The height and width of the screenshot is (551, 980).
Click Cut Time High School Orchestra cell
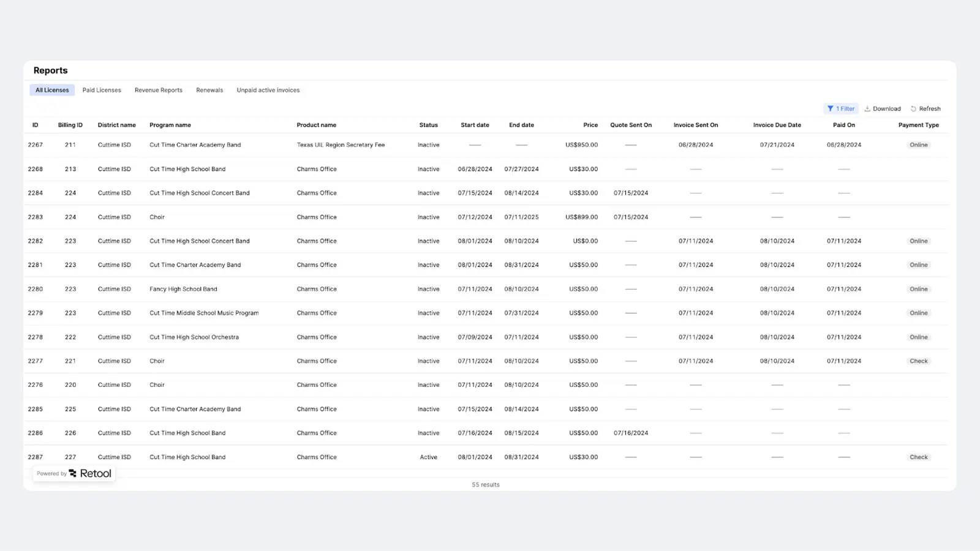click(x=194, y=337)
